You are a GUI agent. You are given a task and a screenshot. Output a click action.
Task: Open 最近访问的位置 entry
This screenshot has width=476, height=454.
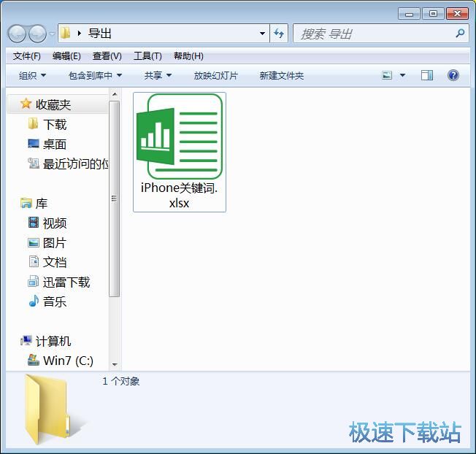click(76, 164)
